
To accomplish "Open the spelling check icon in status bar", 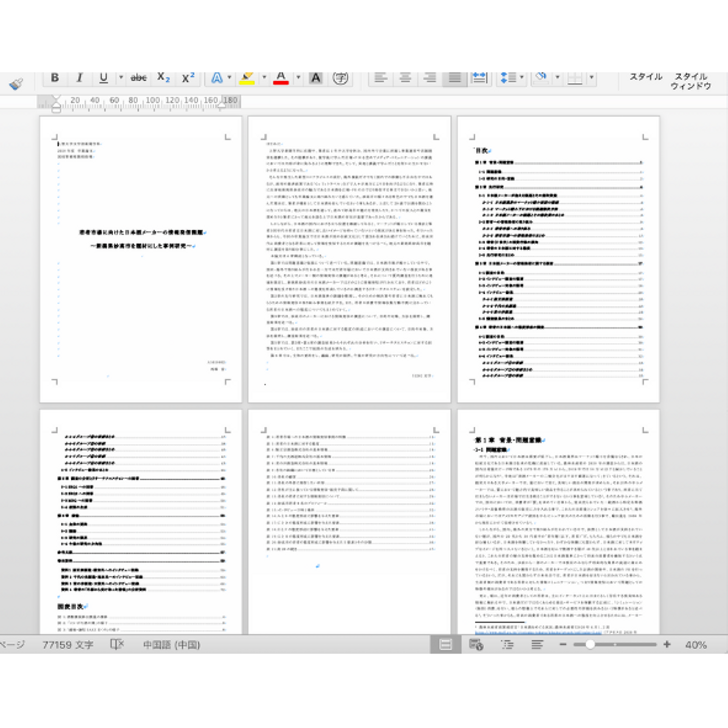I will click(x=117, y=645).
